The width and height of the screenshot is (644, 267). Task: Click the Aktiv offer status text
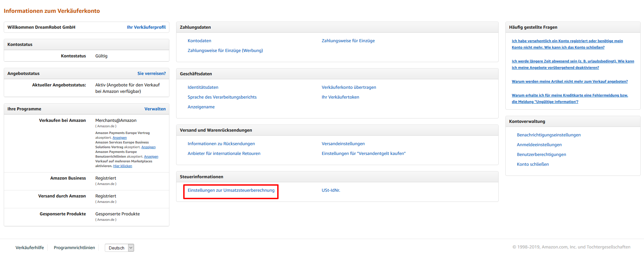point(127,88)
